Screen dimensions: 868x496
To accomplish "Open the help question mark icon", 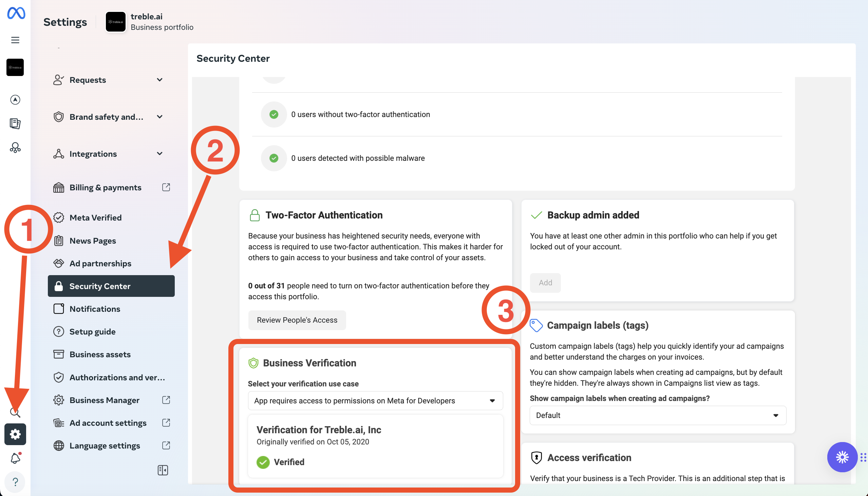I will coord(15,482).
